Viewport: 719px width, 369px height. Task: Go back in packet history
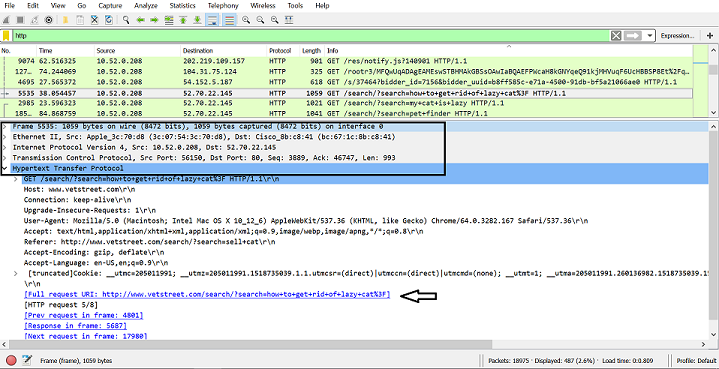tap(140, 20)
